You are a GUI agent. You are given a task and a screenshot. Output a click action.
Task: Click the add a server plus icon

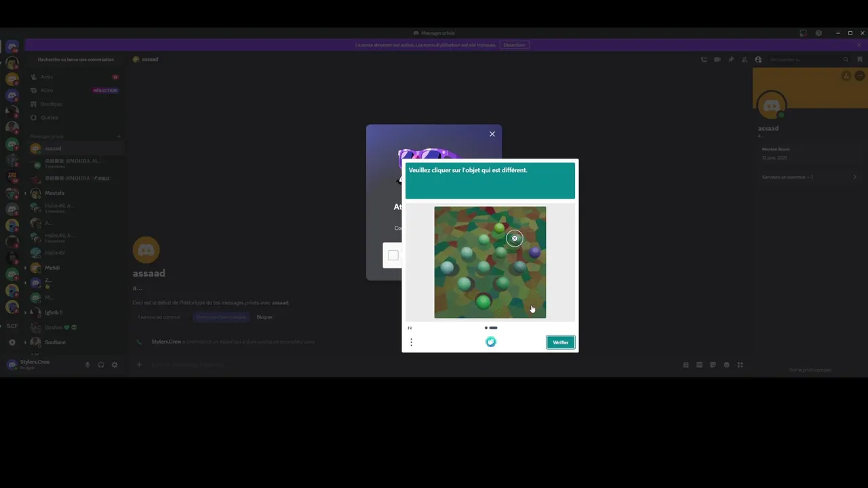(12, 342)
